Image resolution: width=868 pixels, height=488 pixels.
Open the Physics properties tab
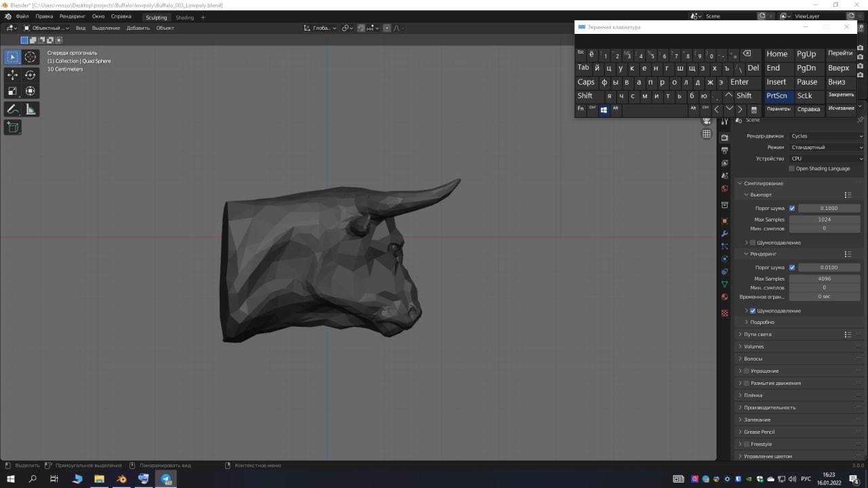(724, 259)
